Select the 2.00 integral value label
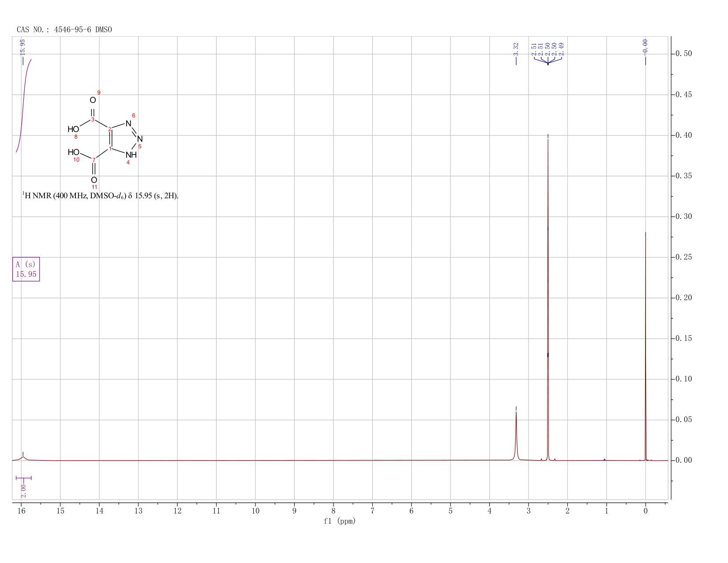This screenshot has width=728, height=563. pos(23,490)
